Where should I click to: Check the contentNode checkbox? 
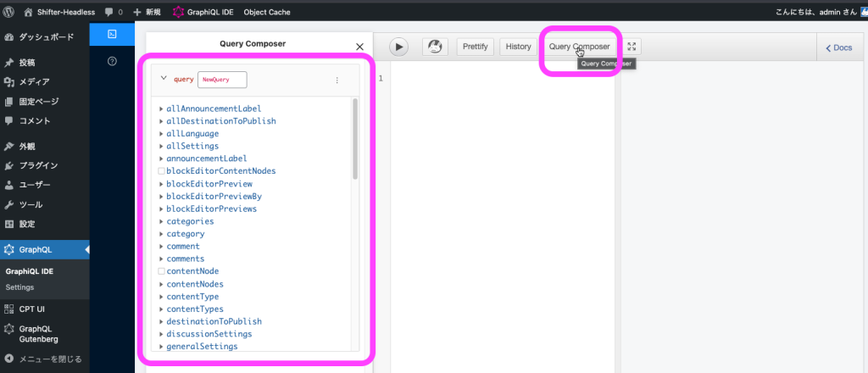click(x=161, y=271)
